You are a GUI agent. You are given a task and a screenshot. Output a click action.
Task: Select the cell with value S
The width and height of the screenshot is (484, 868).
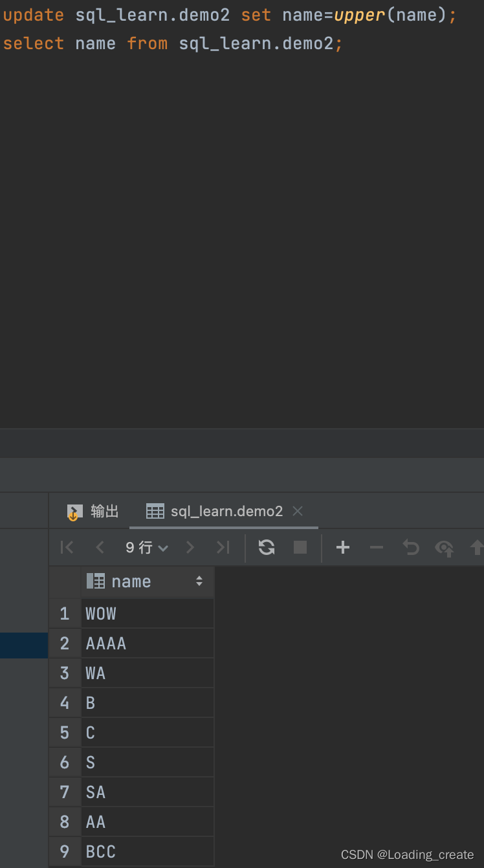[x=148, y=762]
